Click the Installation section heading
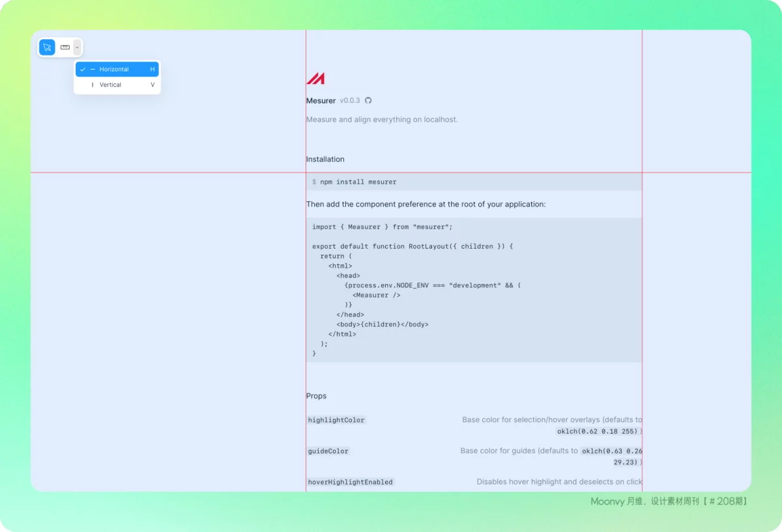 pos(325,159)
